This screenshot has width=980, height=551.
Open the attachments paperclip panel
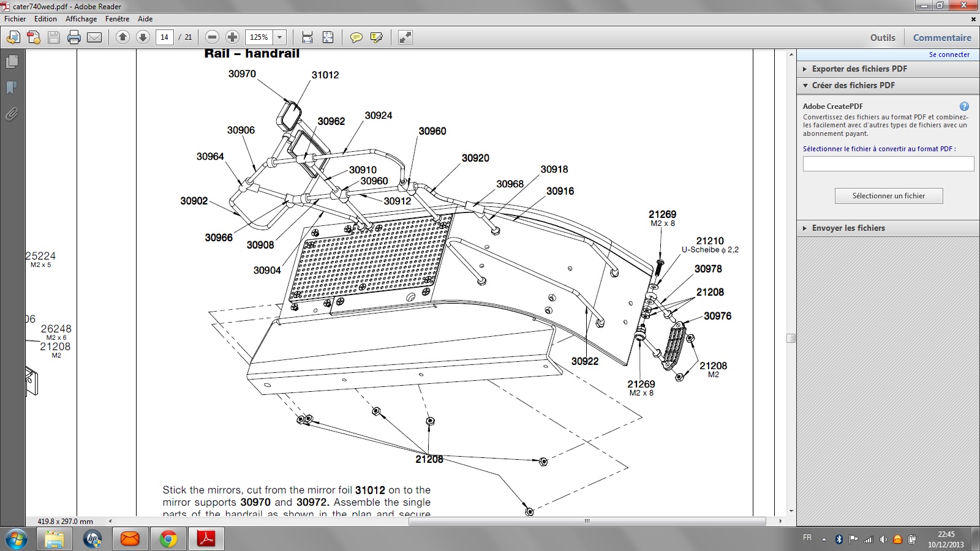point(12,114)
